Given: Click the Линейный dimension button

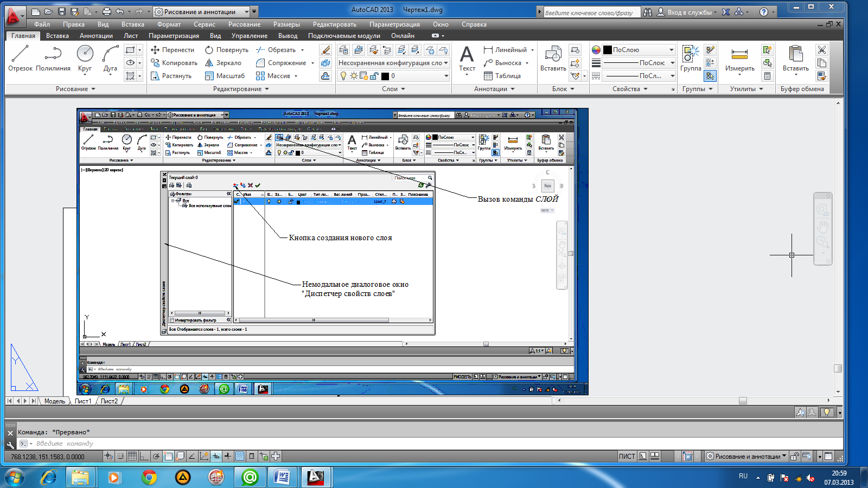Looking at the screenshot, I should pos(506,50).
